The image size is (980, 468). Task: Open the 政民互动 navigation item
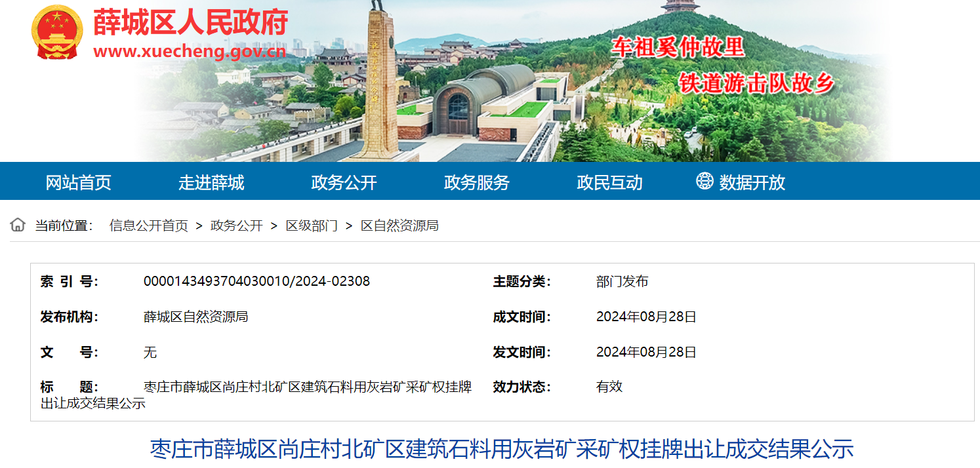click(609, 182)
